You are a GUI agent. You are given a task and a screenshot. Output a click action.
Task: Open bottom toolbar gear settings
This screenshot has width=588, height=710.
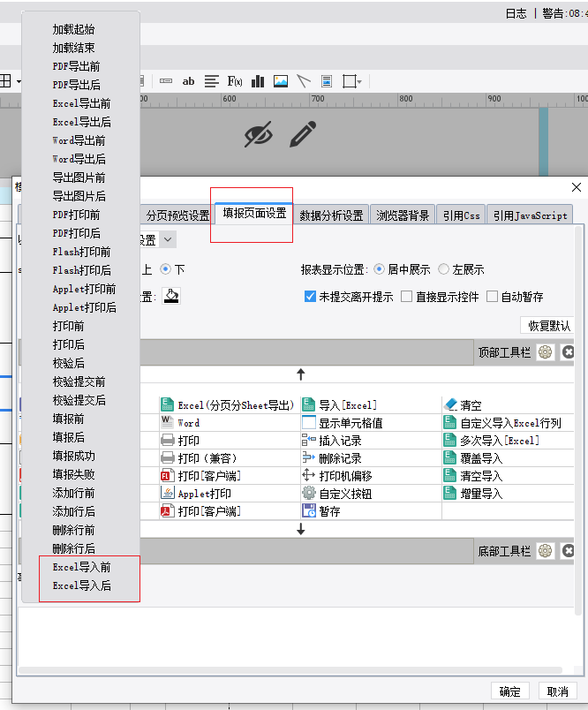[x=546, y=551]
